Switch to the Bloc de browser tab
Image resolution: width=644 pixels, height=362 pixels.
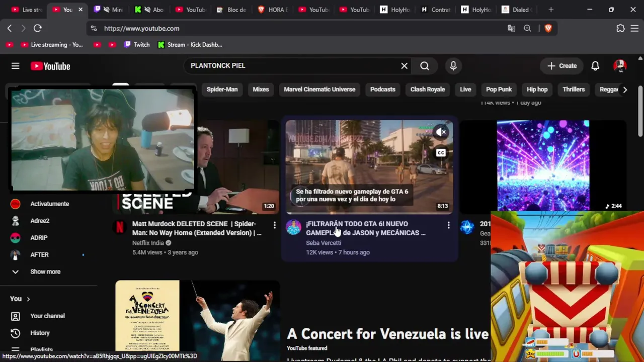[232, 10]
